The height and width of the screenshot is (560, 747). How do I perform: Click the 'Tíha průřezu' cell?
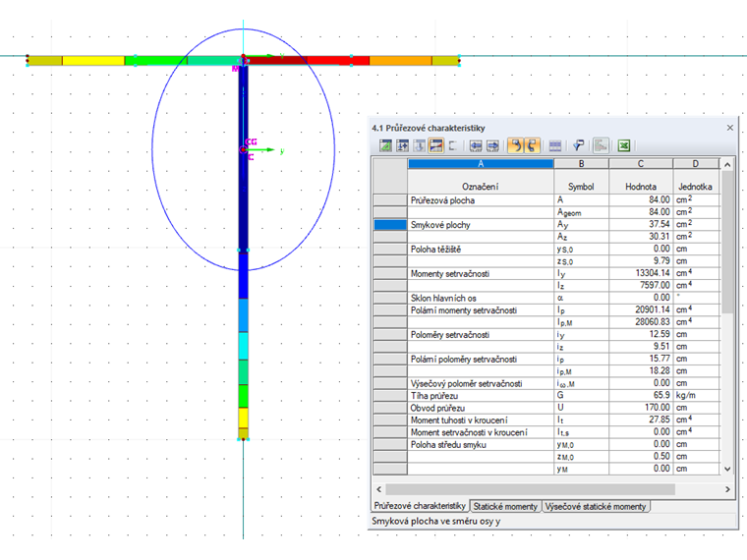coord(481,396)
